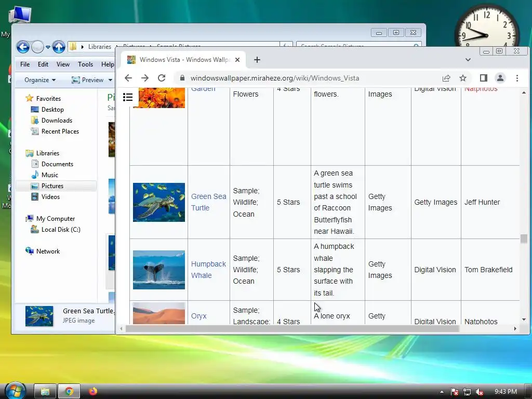Open Action Center flag tray icon
This screenshot has width=532, height=399.
pyautogui.click(x=454, y=392)
